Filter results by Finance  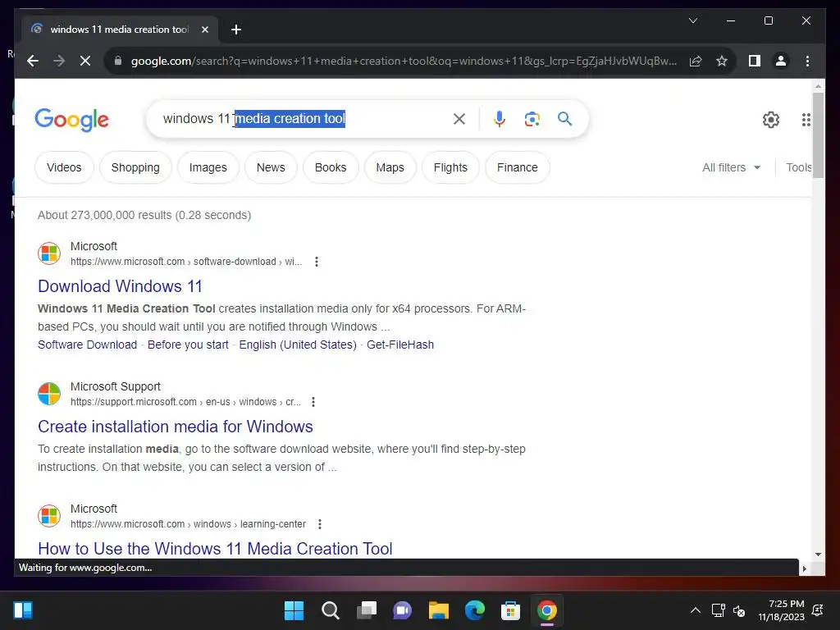pyautogui.click(x=518, y=167)
